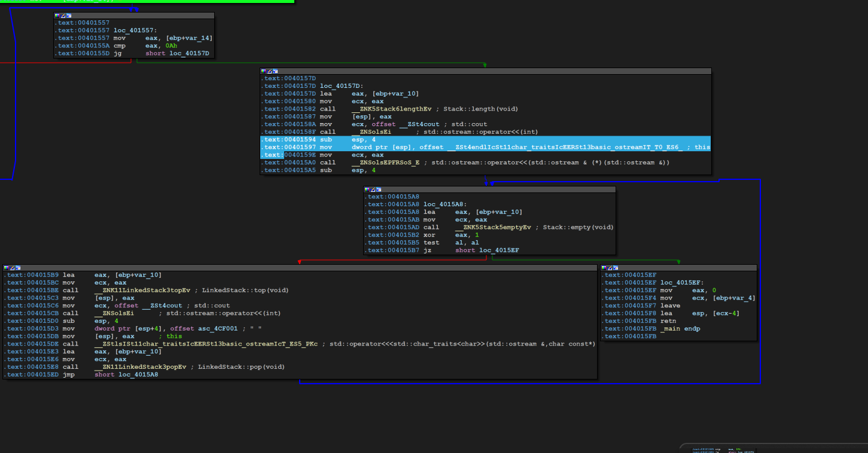This screenshot has height=453, width=868.
Task: Click pencil icon on loc_4015A8 block header
Action: point(373,189)
